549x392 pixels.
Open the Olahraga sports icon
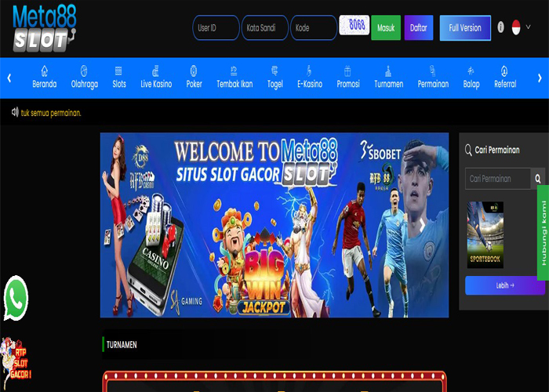(84, 71)
